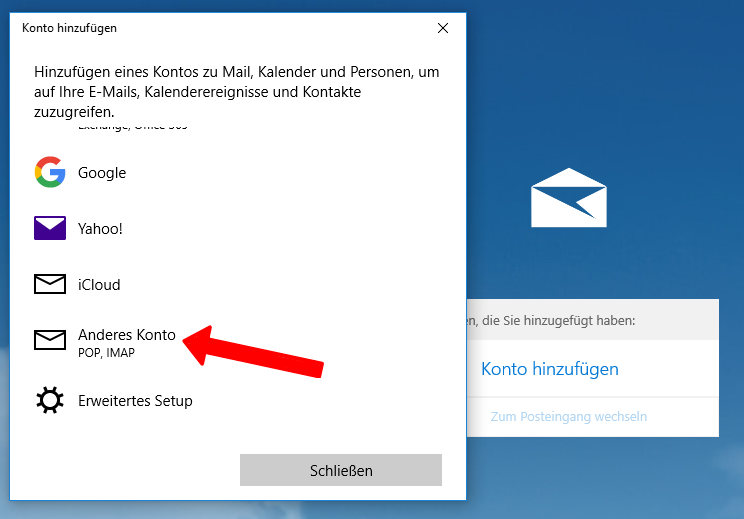Click the iCloud envelope icon
The image size is (744, 519).
[50, 284]
